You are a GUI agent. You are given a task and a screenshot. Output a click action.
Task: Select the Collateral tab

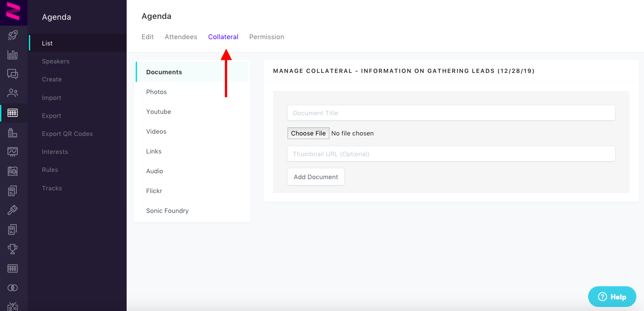coord(223,37)
